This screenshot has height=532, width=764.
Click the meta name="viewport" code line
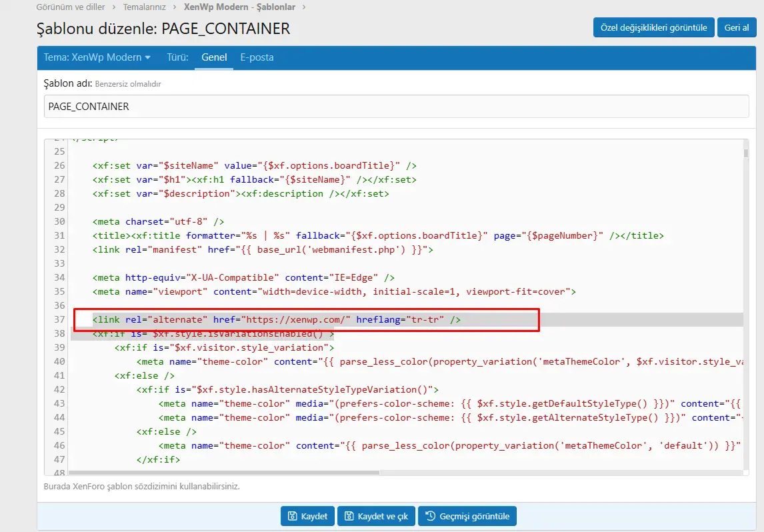334,291
